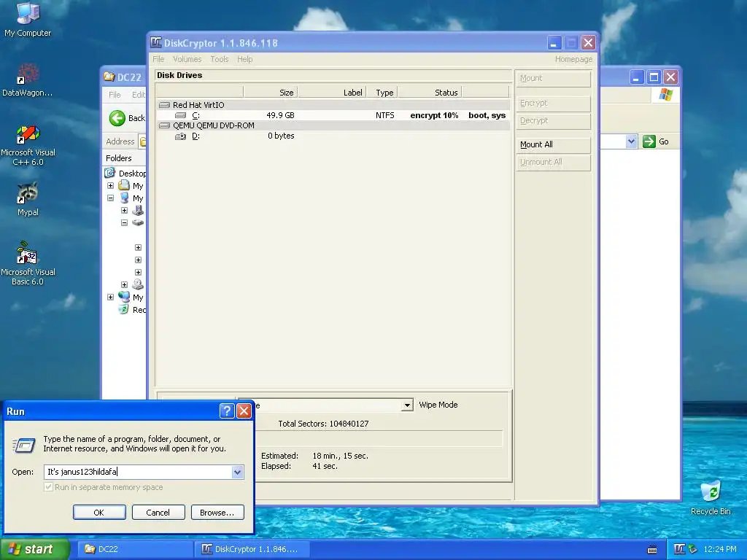The width and height of the screenshot is (747, 560).
Task: Click the Decrypt button
Action: click(x=554, y=121)
